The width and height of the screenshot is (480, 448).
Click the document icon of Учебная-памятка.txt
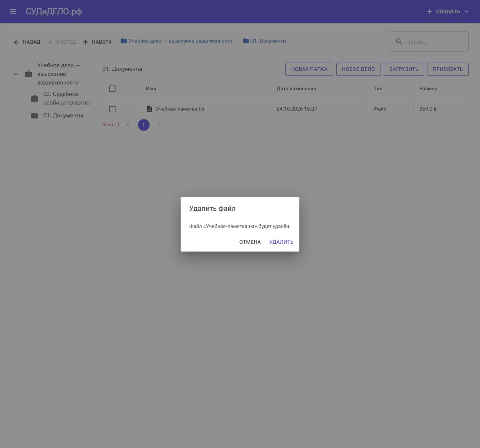[x=150, y=109]
